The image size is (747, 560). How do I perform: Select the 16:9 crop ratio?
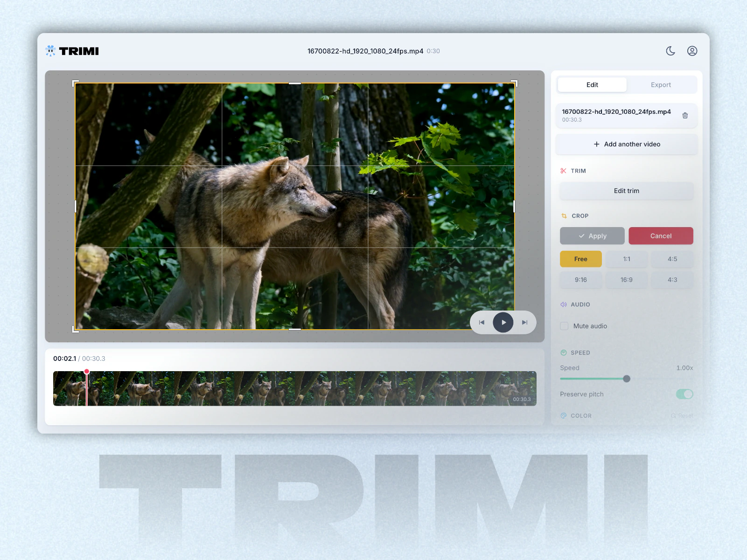click(627, 280)
